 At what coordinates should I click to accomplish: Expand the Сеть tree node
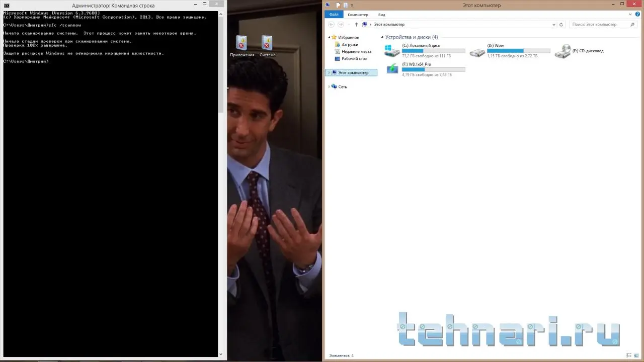pyautogui.click(x=329, y=87)
